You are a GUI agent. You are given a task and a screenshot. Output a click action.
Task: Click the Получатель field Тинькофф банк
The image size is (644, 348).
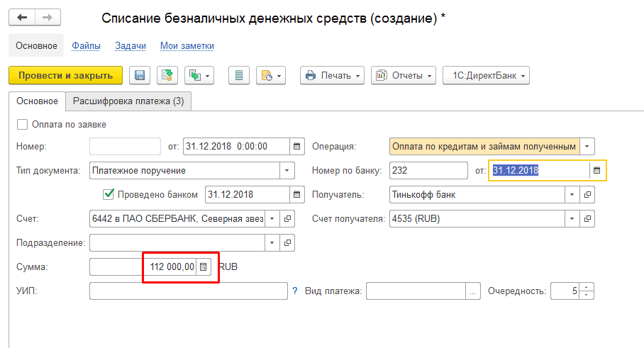coord(477,194)
